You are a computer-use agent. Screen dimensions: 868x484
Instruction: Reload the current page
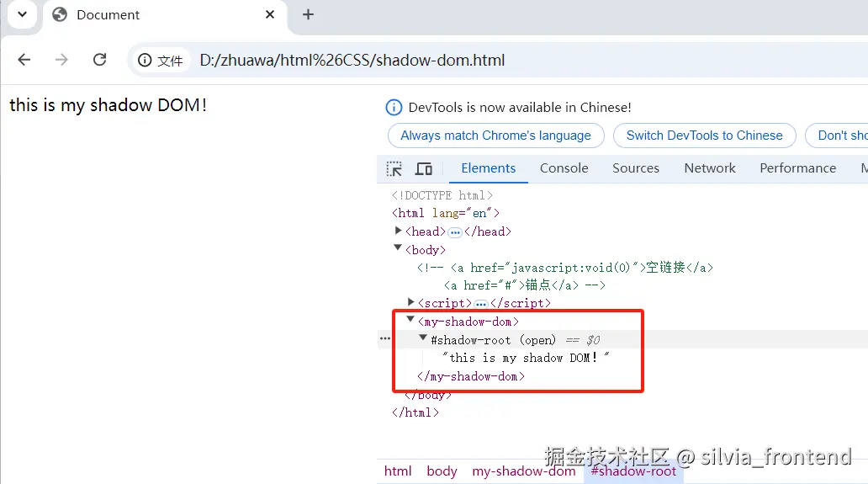[99, 60]
